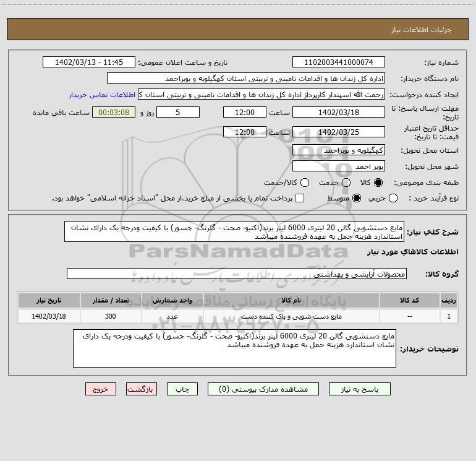
Task: Click the price validity date 1402/03/25 field
Action: tap(339, 132)
